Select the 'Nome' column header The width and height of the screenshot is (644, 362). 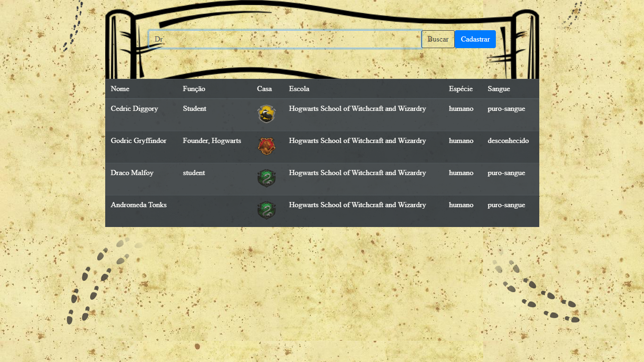120,89
